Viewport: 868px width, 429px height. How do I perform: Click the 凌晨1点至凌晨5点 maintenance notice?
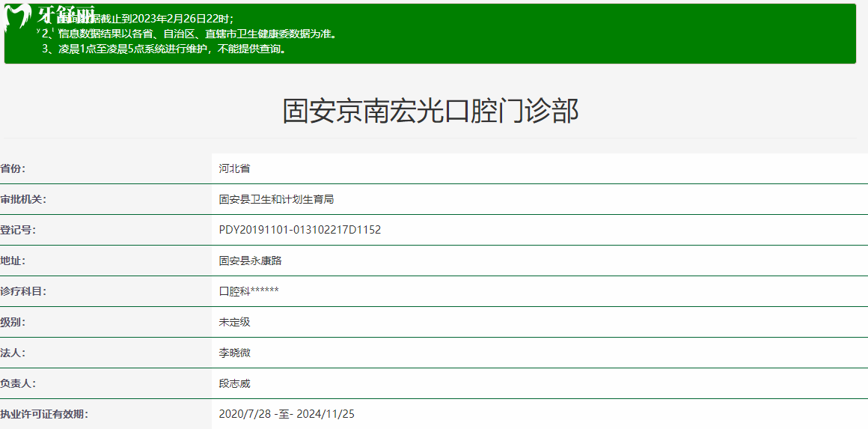pyautogui.click(x=164, y=49)
